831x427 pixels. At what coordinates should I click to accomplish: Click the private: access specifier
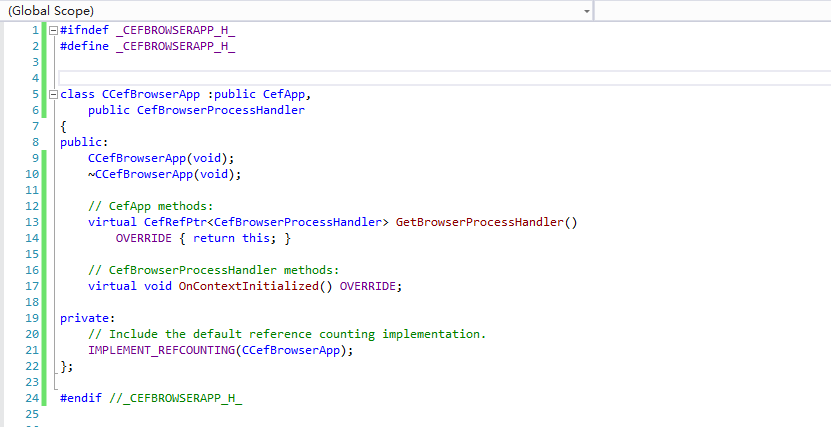click(87, 318)
